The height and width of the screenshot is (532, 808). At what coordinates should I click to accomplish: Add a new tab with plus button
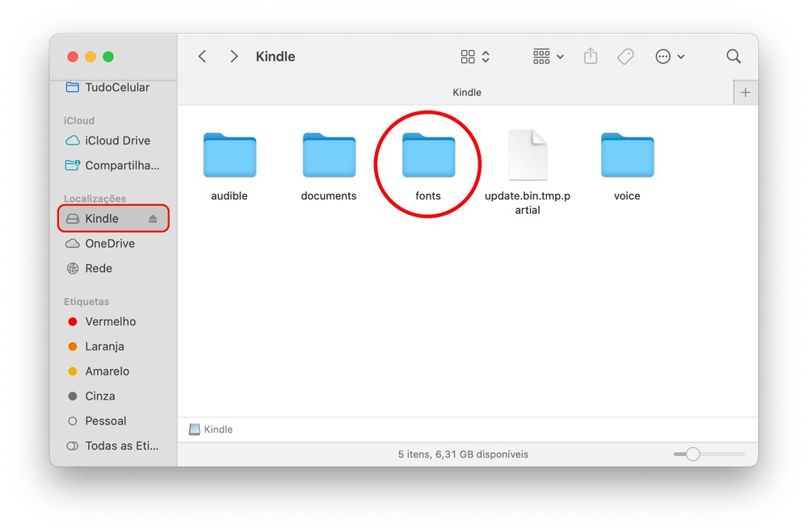(745, 93)
